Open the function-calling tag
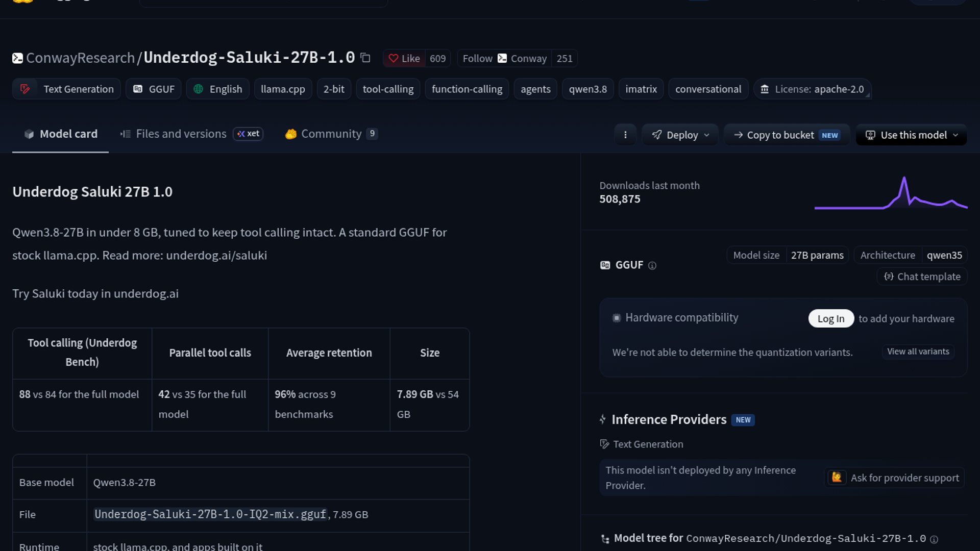 tap(467, 89)
